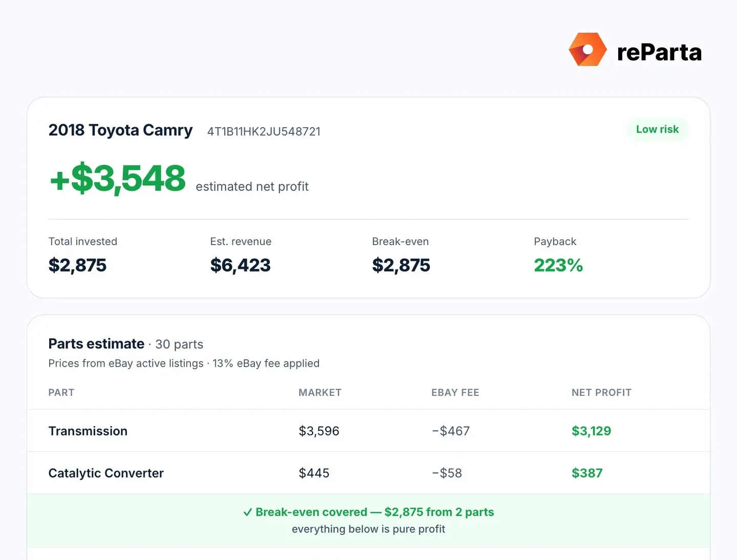Click the Est. revenue label

point(241,241)
